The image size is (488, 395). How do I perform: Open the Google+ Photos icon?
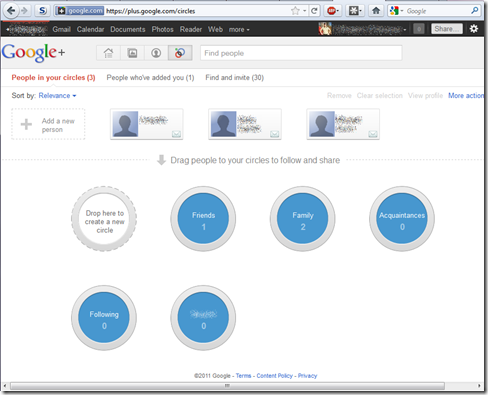pos(132,53)
